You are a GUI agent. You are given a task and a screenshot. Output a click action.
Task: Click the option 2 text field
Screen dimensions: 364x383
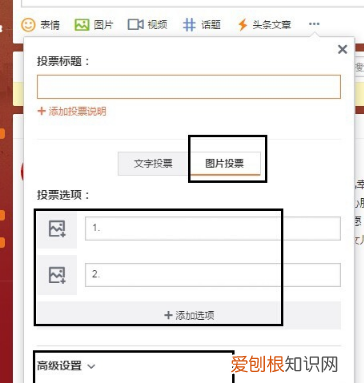tap(213, 275)
